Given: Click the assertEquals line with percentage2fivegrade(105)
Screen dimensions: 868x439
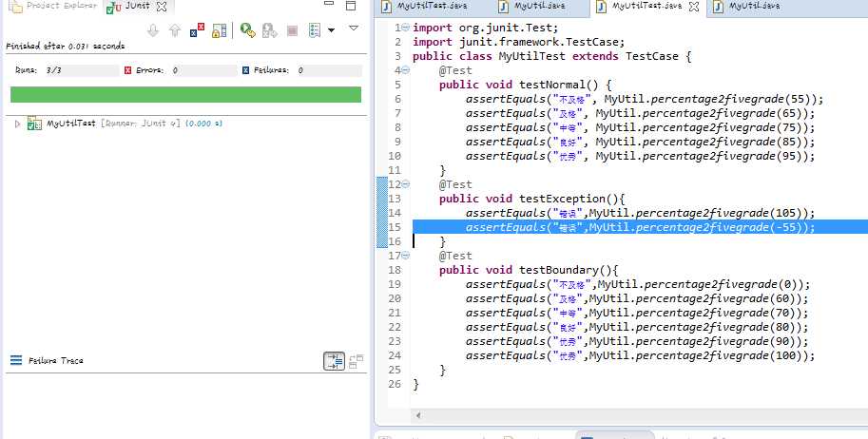Looking at the screenshot, I should click(x=641, y=213).
